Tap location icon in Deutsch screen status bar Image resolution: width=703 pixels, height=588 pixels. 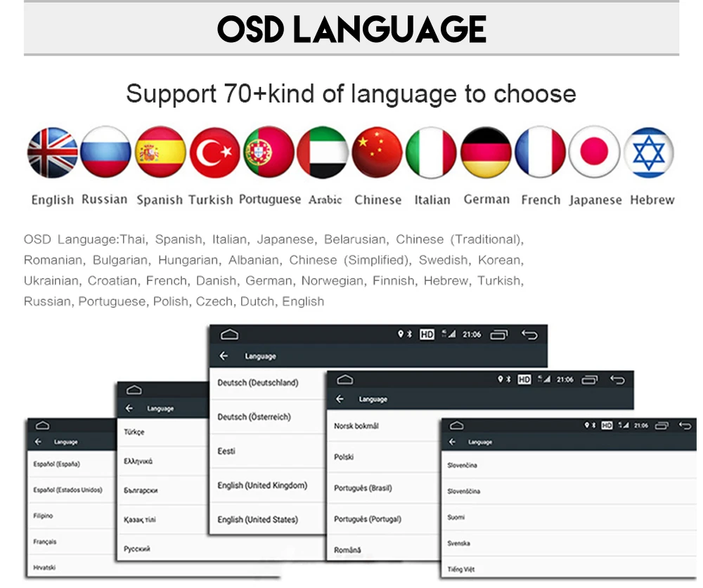401,334
